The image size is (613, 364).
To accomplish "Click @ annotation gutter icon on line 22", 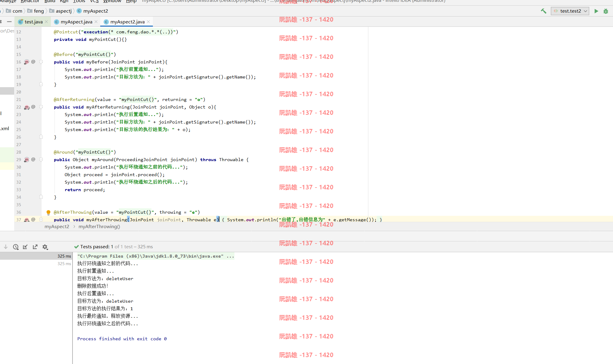I will click(33, 107).
